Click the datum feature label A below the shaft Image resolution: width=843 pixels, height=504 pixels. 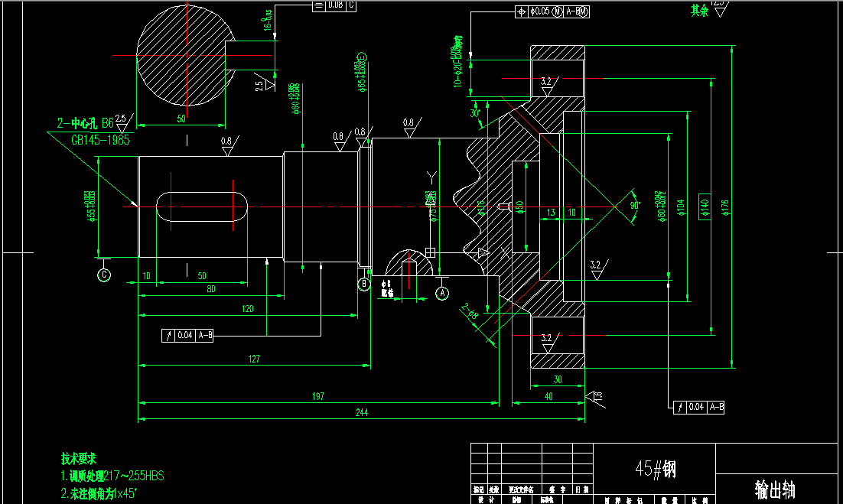441,293
